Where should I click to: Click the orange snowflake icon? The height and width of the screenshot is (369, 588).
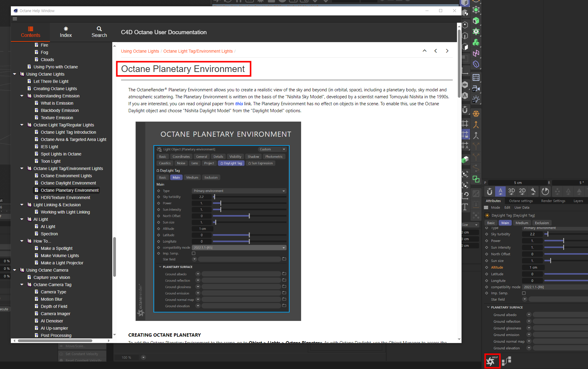click(x=476, y=114)
